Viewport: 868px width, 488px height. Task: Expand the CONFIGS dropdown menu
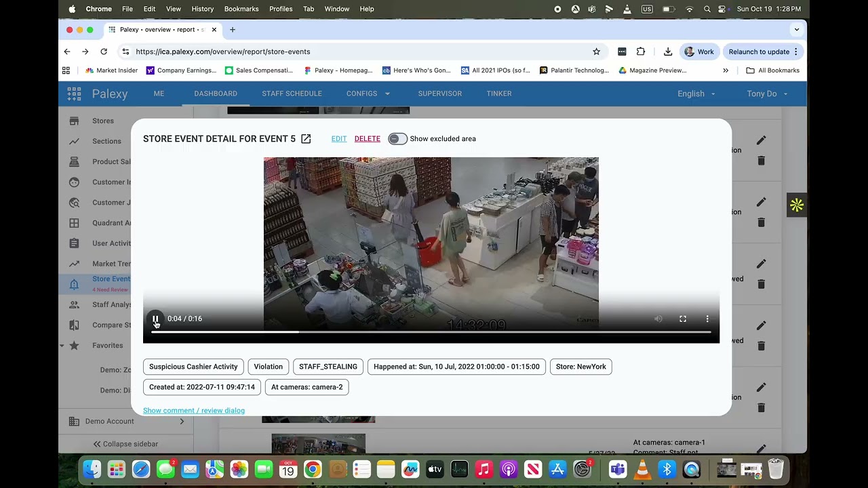point(368,94)
